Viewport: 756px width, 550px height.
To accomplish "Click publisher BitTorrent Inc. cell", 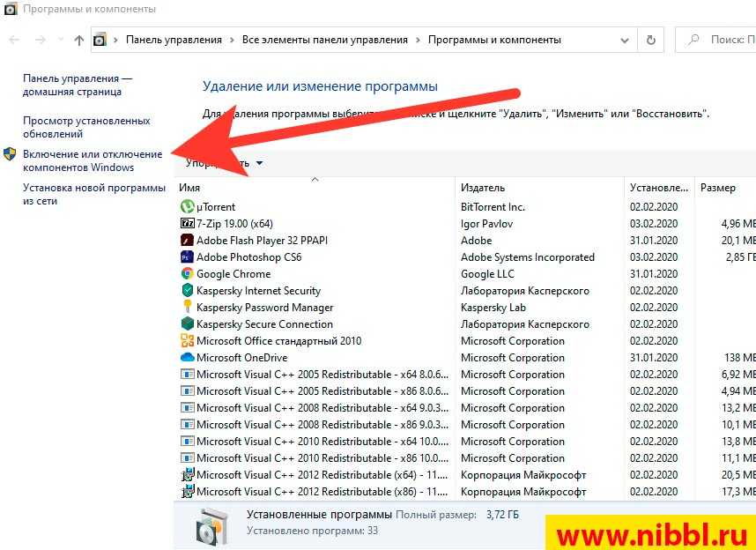I will point(493,207).
